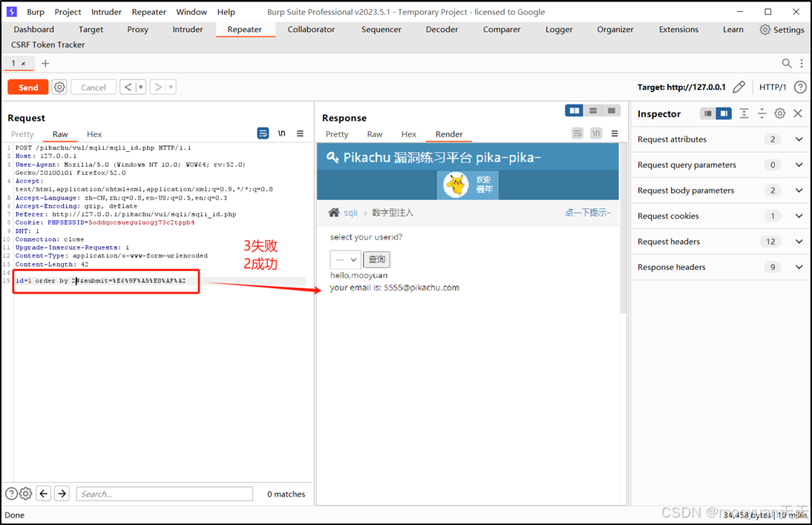
Task: Switch response view to Raw
Action: tap(374, 134)
